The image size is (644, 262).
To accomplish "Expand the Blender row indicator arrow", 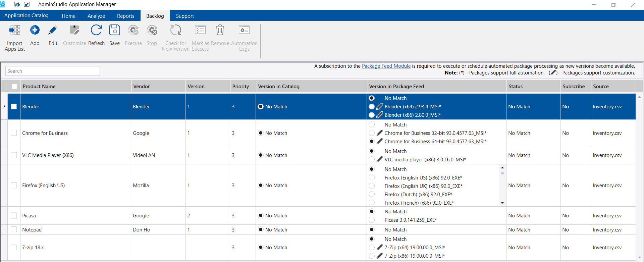I will point(4,107).
